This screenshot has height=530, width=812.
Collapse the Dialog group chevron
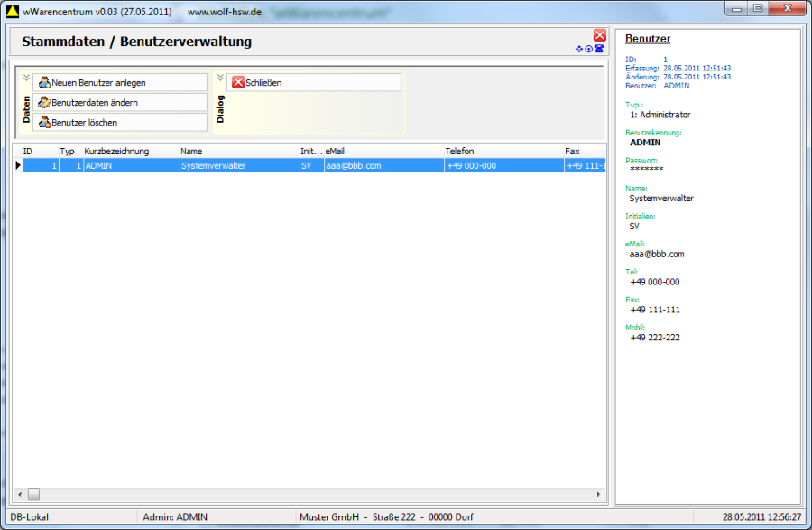220,78
